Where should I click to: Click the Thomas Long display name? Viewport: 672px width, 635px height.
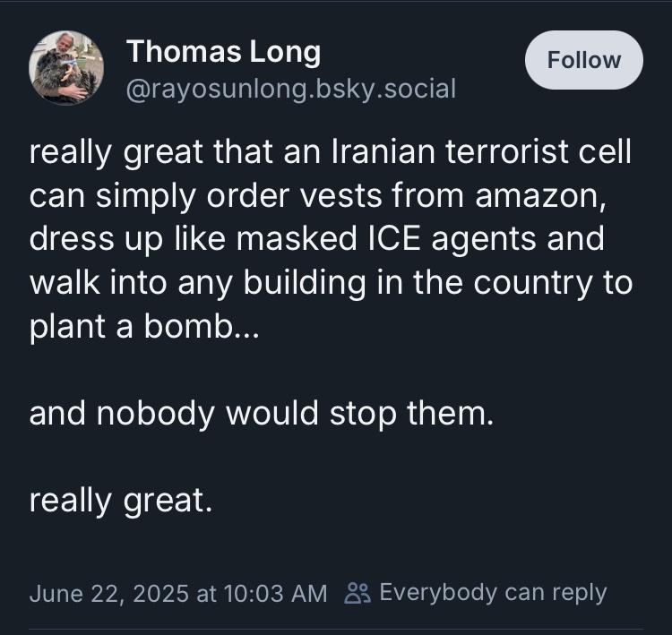[x=223, y=52]
